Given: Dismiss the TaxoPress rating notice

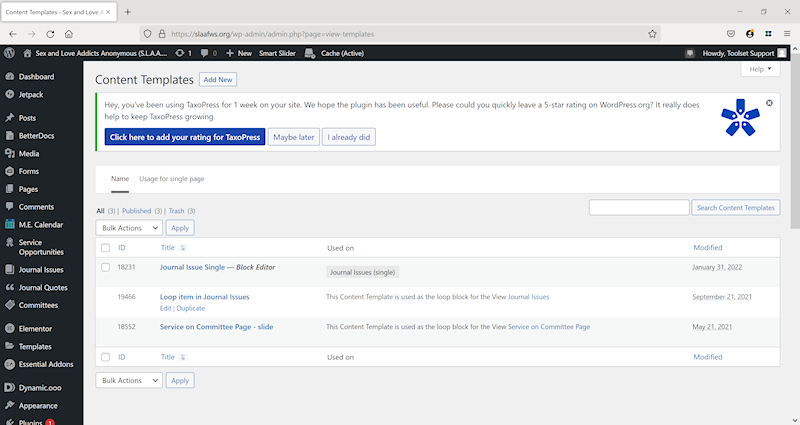Looking at the screenshot, I should click(x=769, y=103).
